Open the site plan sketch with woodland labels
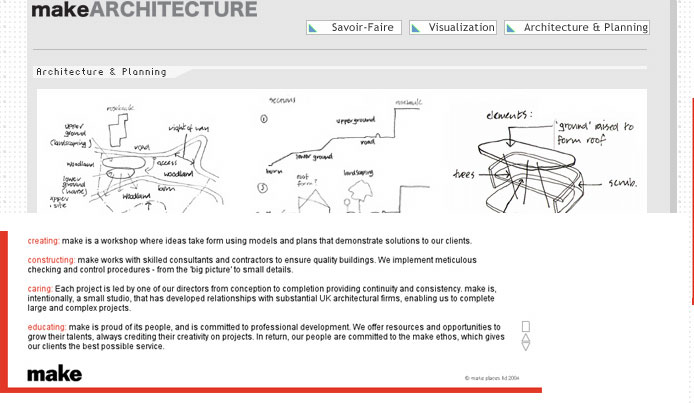 point(137,157)
